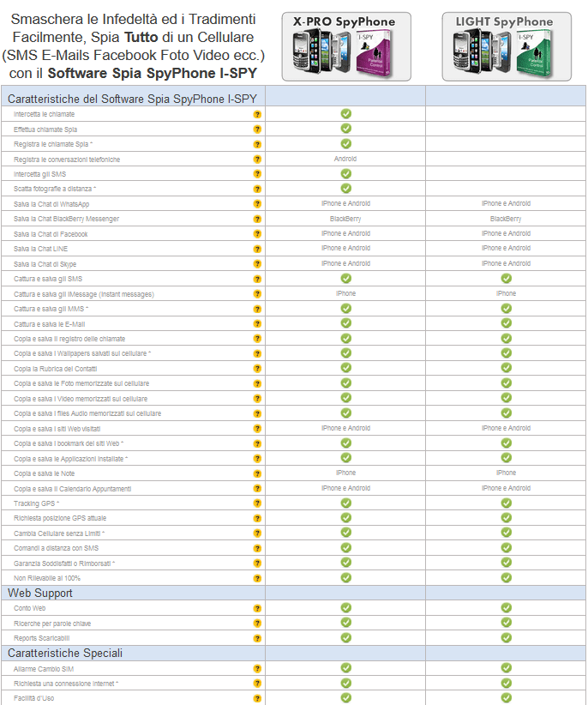
Task: Click help icon for Registra le conversazioni telefoniche
Action: tap(257, 160)
